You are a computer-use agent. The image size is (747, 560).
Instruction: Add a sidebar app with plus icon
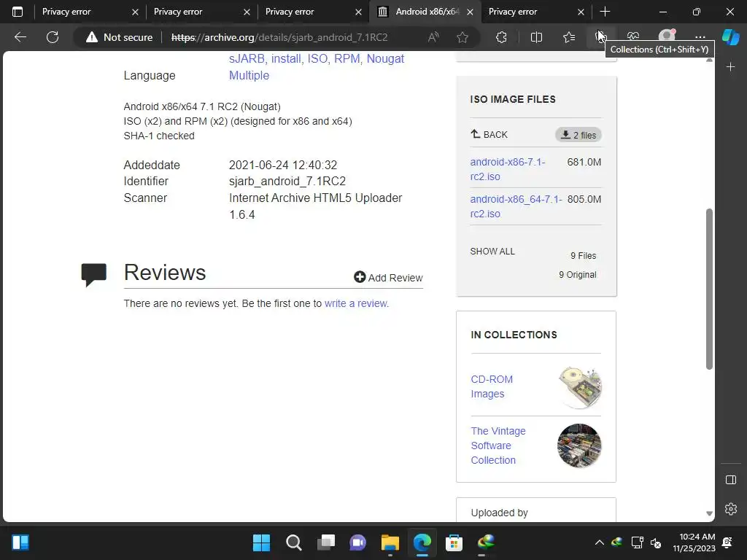tap(731, 67)
